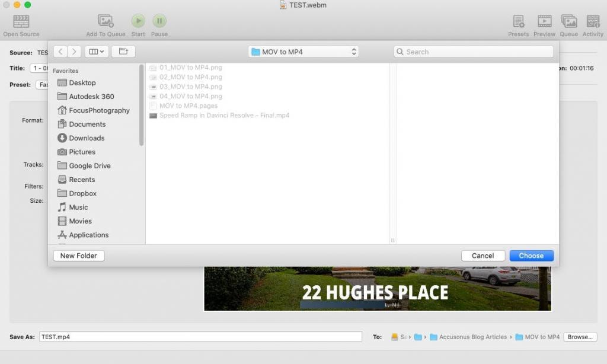607x364 pixels.
Task: Select Dropbox in sidebar
Action: click(76, 194)
